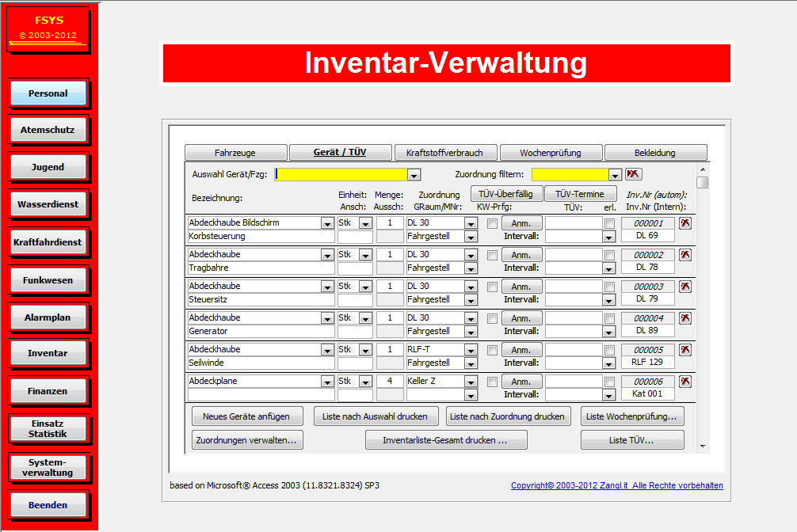Tick the KW-Prfg checkbox for Generator row
Image resolution: width=797 pixels, height=532 pixels.
click(x=492, y=318)
